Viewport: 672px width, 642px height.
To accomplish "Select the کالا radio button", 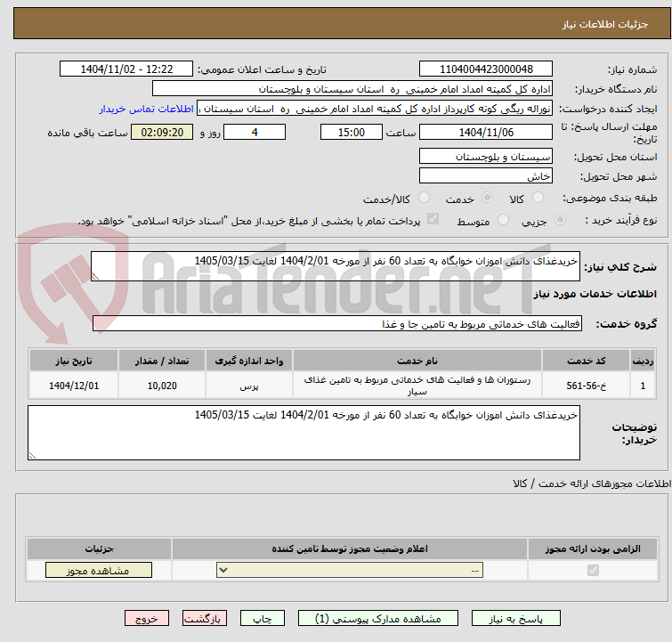I will pos(538,198).
